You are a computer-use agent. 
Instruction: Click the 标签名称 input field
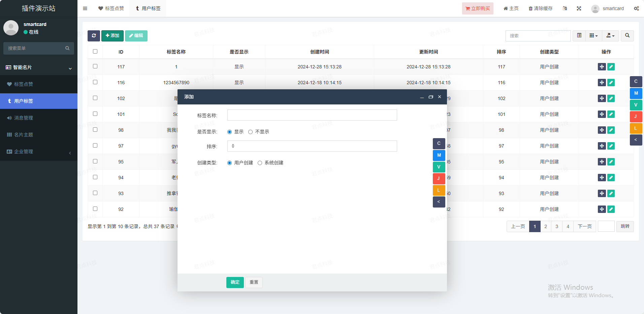[312, 115]
